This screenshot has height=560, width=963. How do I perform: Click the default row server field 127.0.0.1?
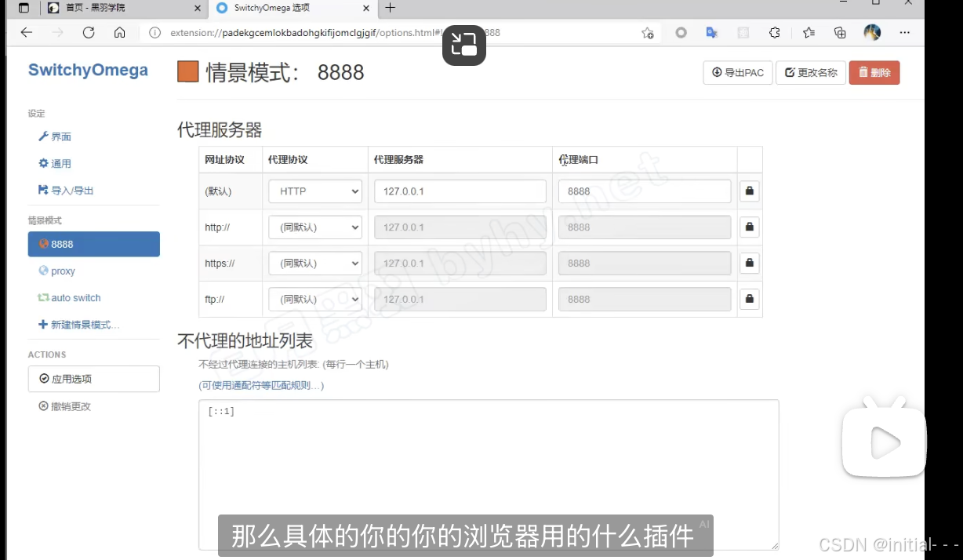[x=460, y=191]
